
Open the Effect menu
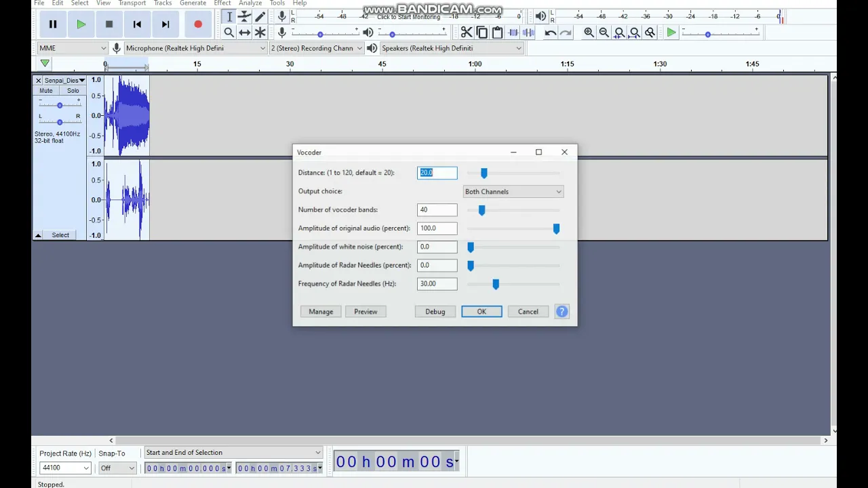[222, 3]
